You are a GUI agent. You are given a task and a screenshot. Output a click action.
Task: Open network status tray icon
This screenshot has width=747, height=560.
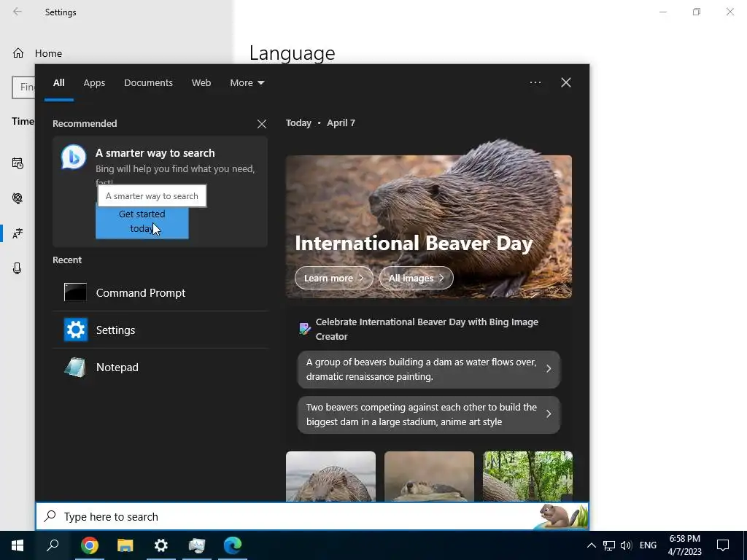tap(609, 545)
